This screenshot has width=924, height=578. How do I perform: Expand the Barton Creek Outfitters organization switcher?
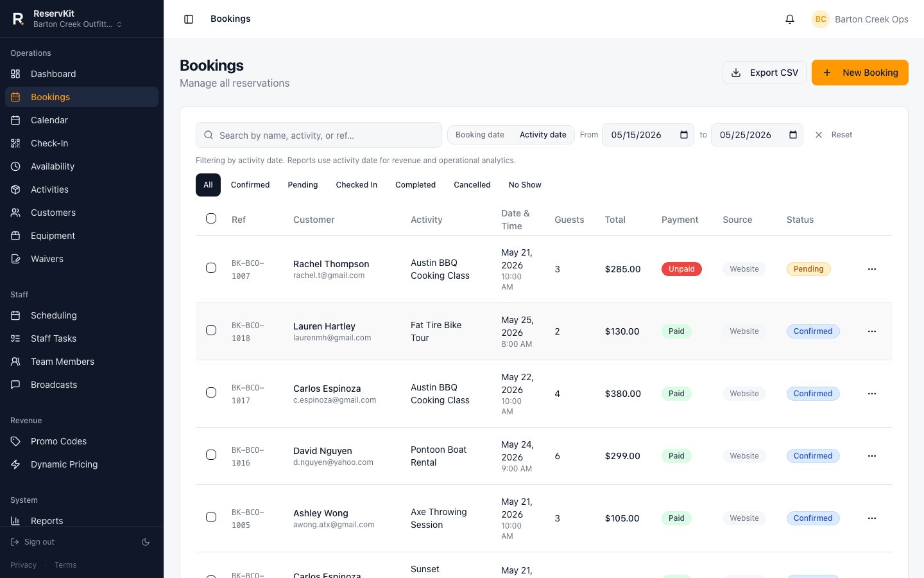coord(77,24)
